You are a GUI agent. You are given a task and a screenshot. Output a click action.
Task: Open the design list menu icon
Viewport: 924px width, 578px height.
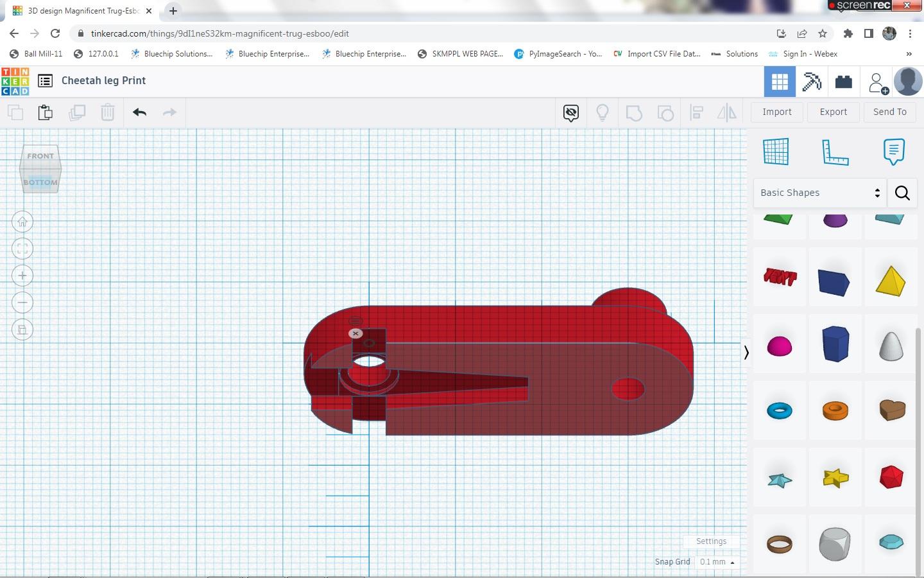[45, 81]
